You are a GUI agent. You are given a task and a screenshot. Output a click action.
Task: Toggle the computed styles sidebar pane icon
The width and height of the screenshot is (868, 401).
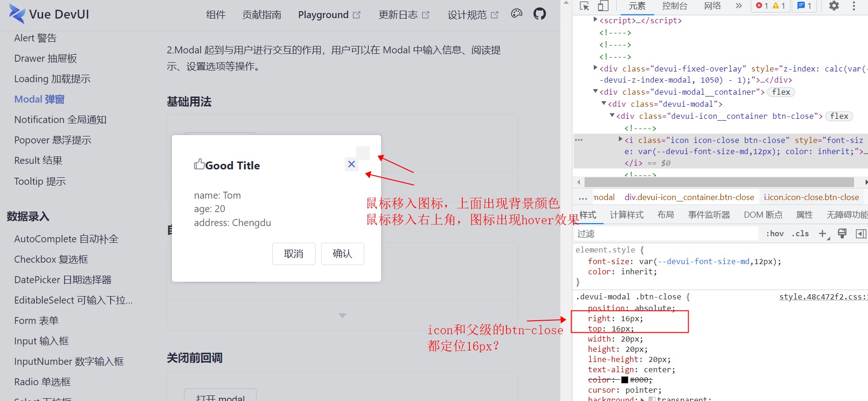pyautogui.click(x=861, y=233)
